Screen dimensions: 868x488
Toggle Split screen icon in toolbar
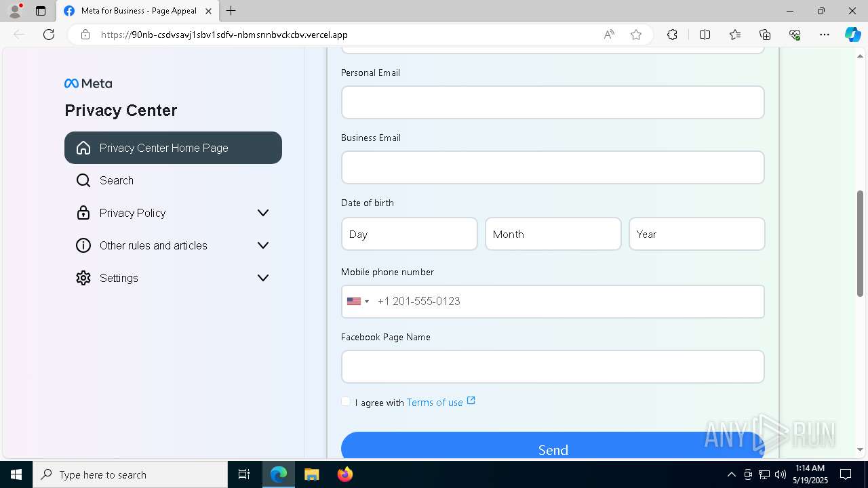click(x=705, y=35)
